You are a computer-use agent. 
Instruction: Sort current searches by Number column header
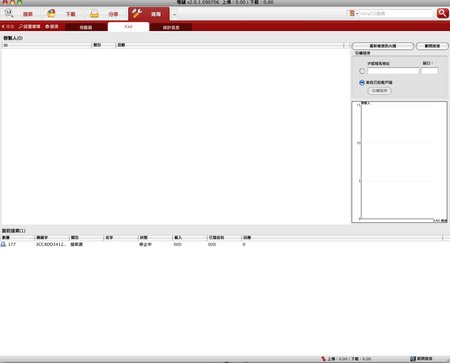tap(18, 238)
